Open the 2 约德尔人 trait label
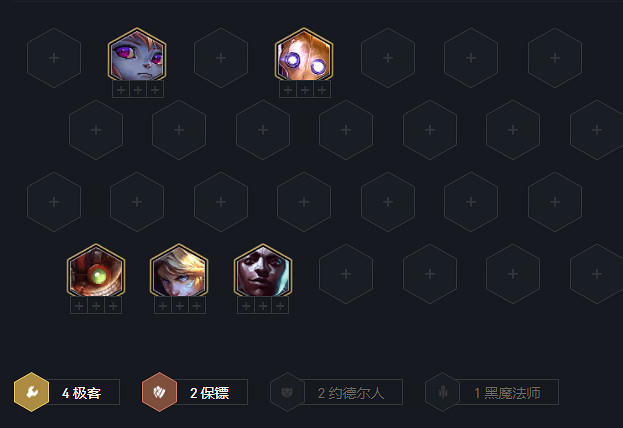 [351, 393]
